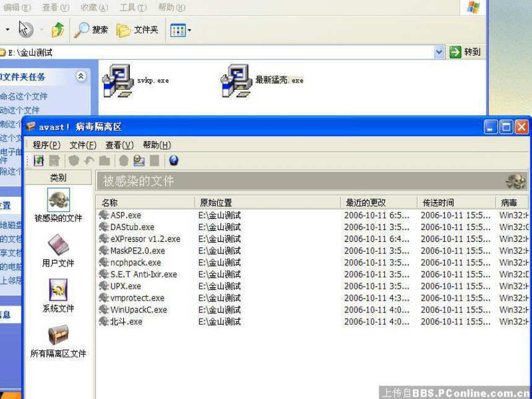Click the 转到 go button
Screen dimensions: 532x399
tap(465, 52)
